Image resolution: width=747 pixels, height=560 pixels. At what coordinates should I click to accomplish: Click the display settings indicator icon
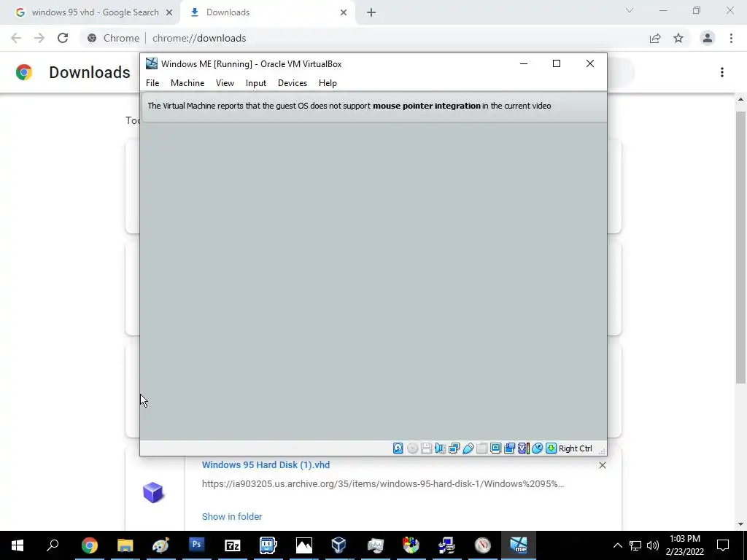495,448
